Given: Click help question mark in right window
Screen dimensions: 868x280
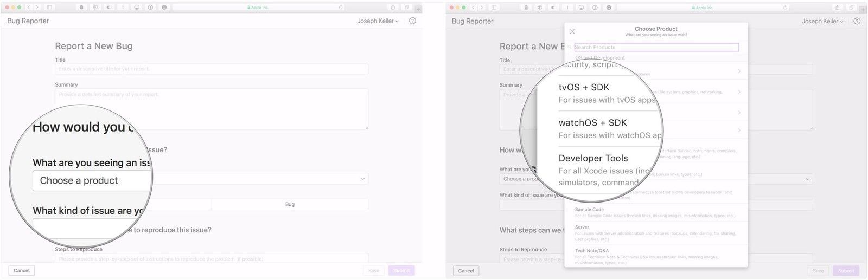Looking at the screenshot, I should click(x=857, y=22).
